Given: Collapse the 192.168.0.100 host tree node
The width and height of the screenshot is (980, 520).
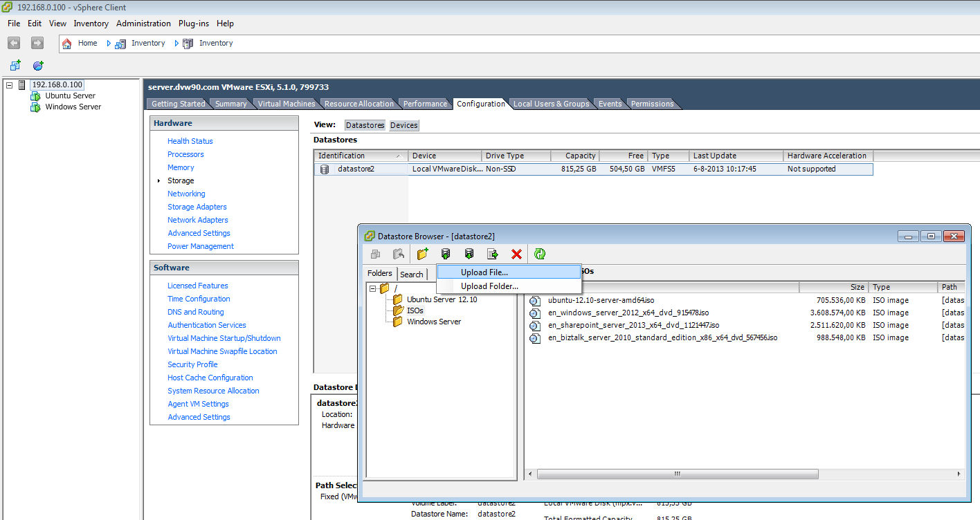Looking at the screenshot, I should point(9,84).
